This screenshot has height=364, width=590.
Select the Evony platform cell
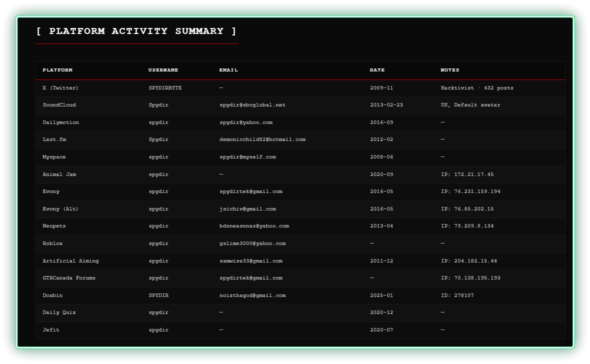[51, 191]
